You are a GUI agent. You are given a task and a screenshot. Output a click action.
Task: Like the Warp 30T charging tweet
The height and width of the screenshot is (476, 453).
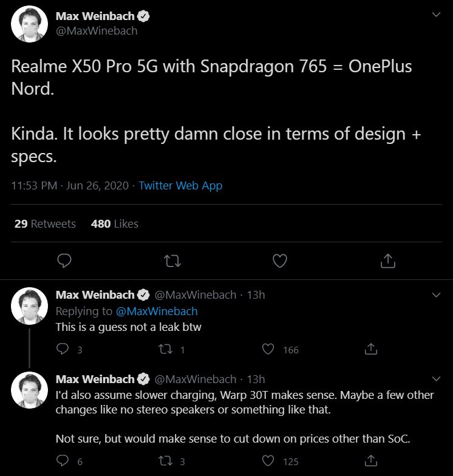tap(268, 461)
